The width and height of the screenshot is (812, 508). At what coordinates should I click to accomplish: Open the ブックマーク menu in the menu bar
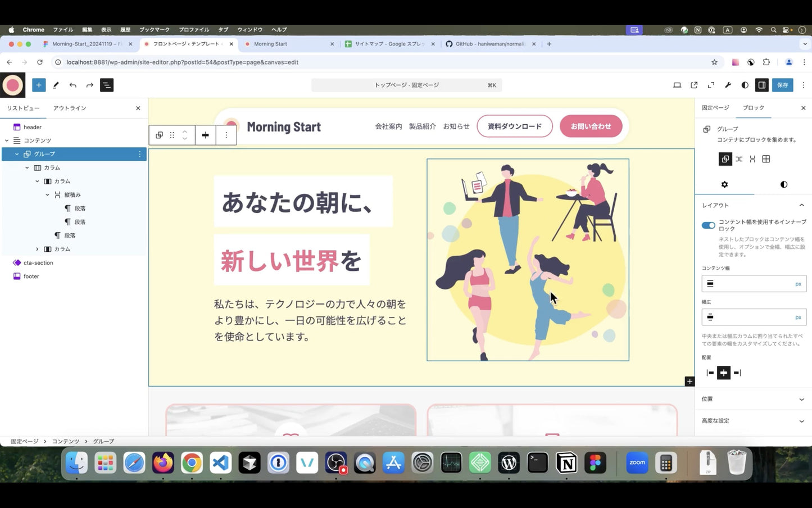pyautogui.click(x=153, y=29)
